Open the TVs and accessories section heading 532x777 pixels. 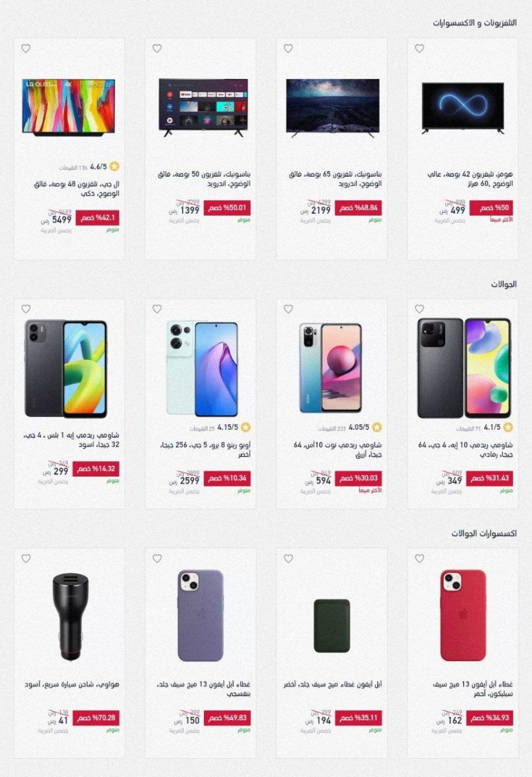click(x=475, y=23)
